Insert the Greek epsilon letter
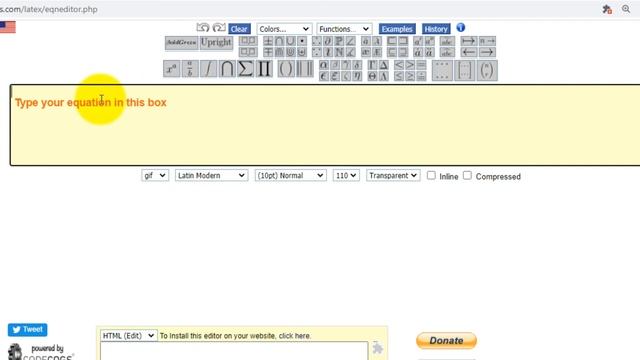The image size is (640, 360). click(x=324, y=76)
